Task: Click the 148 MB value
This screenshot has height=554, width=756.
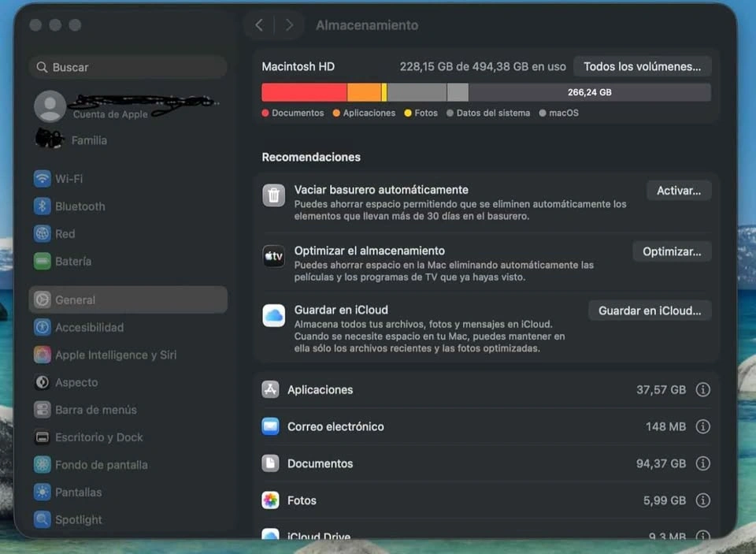Action: point(666,426)
